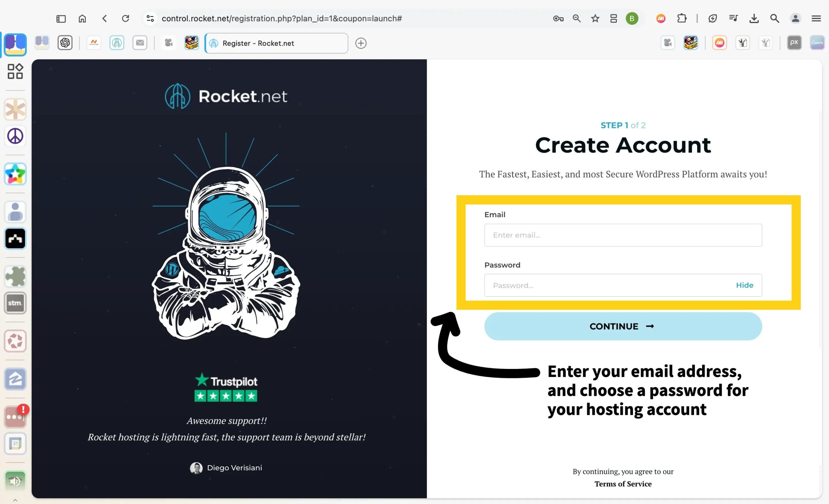Image resolution: width=829 pixels, height=504 pixels.
Task: Open the hamburger main menu
Action: tap(816, 18)
